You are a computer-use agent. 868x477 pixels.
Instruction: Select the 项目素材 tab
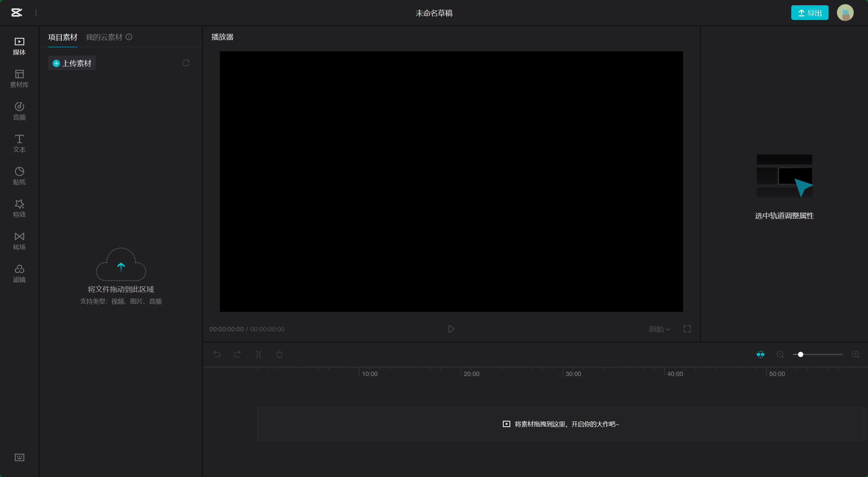click(x=62, y=37)
